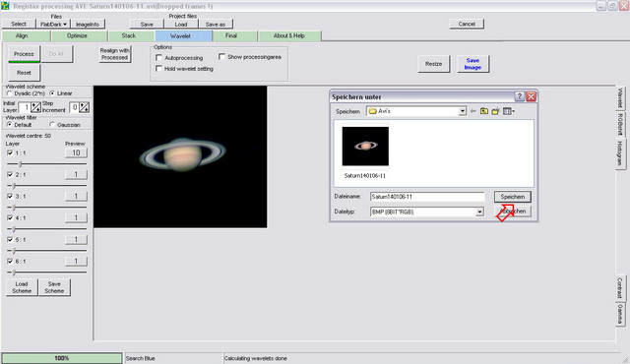
Task: Click the Save Image button
Action: point(472,64)
